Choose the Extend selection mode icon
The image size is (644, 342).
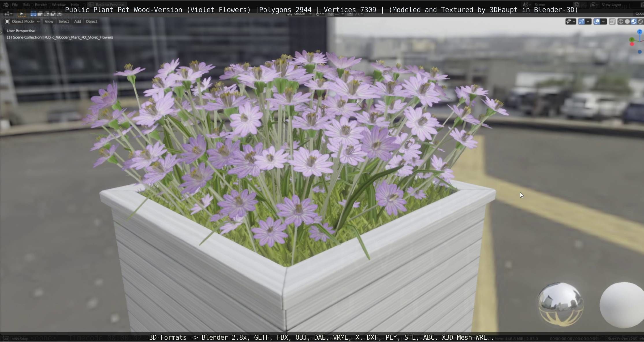pos(40,14)
